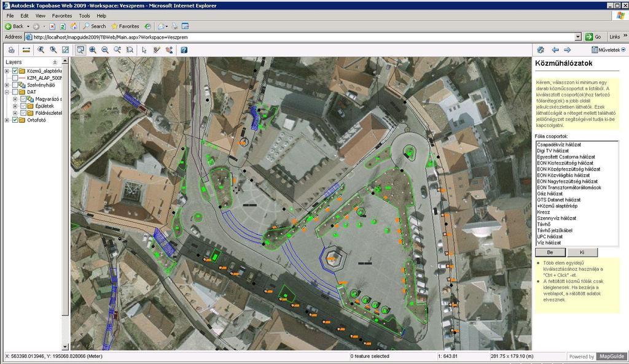Uncheck the Ortofotó layer group
Screen dimensions: 629x364
click(x=15, y=120)
